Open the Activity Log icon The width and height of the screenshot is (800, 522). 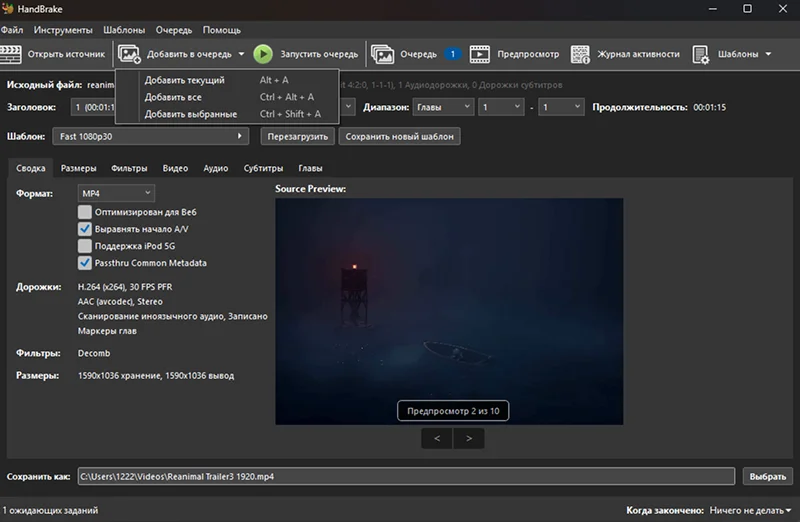[x=580, y=54]
